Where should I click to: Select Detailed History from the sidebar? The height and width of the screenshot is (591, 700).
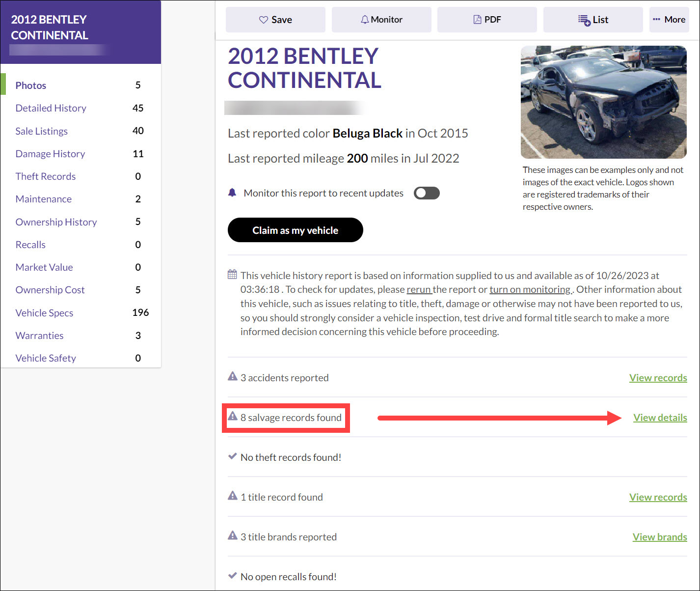coord(51,108)
